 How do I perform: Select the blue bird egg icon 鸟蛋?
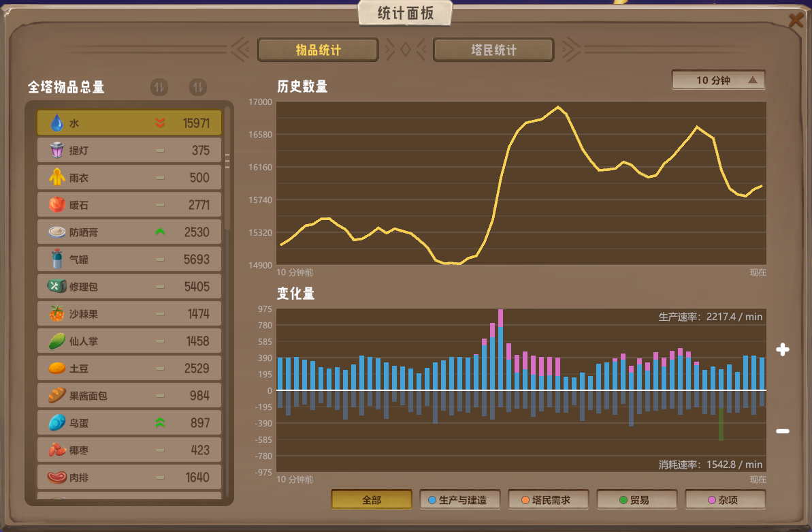(56, 423)
